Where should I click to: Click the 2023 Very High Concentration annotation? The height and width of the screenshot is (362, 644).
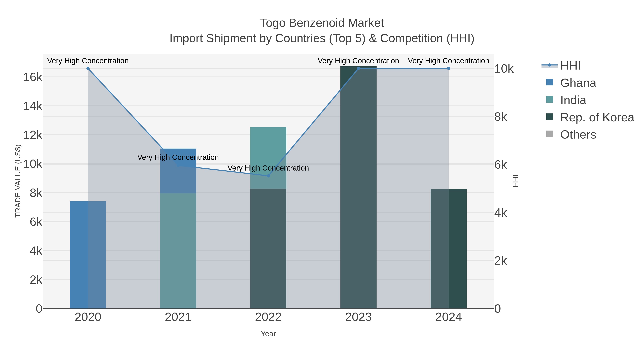[358, 61]
